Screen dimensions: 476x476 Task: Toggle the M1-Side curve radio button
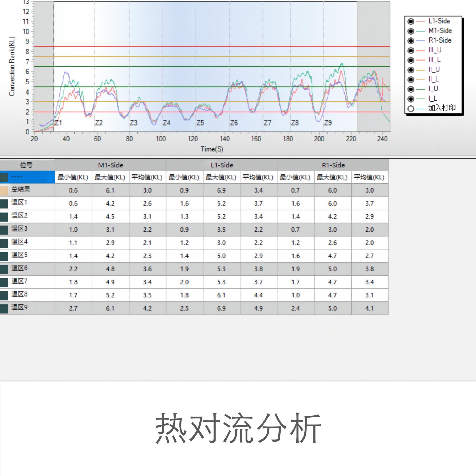pyautogui.click(x=411, y=31)
